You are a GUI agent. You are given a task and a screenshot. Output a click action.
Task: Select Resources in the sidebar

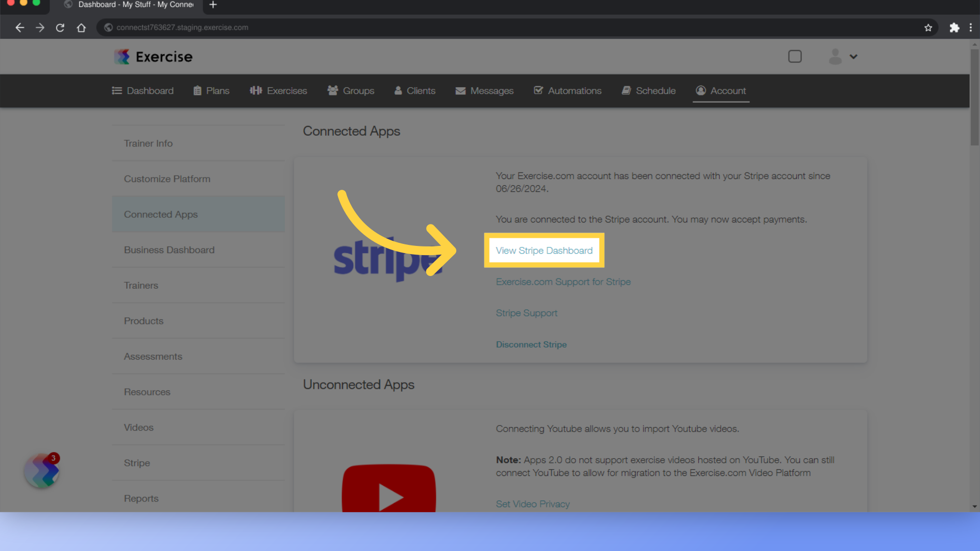click(199, 392)
